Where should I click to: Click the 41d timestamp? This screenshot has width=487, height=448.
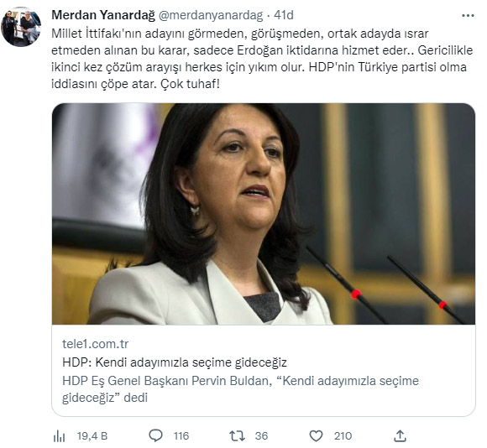click(284, 15)
